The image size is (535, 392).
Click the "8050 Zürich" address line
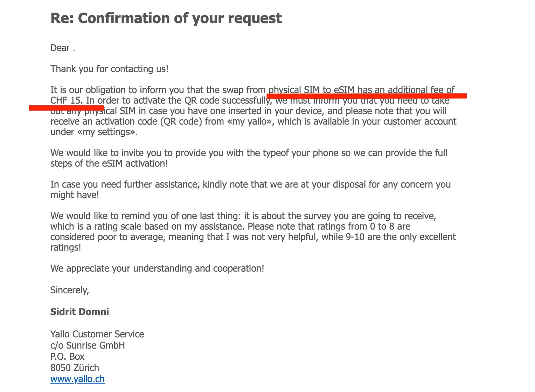tap(75, 368)
